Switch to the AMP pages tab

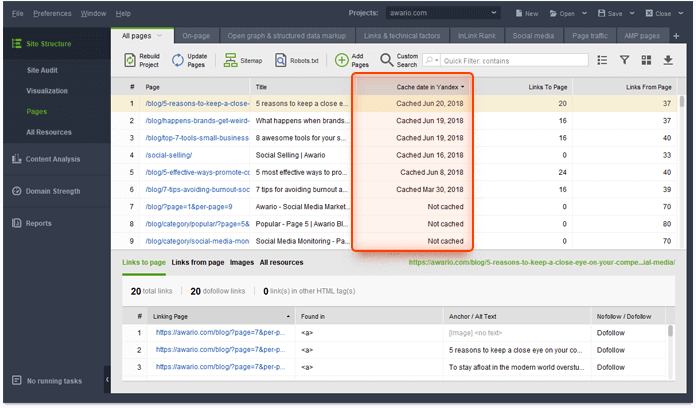coord(642,36)
